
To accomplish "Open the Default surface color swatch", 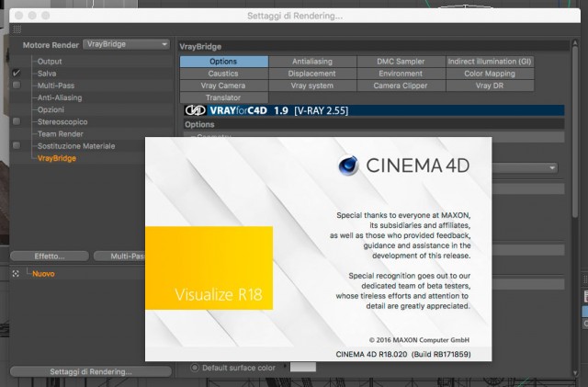I will [x=303, y=367].
